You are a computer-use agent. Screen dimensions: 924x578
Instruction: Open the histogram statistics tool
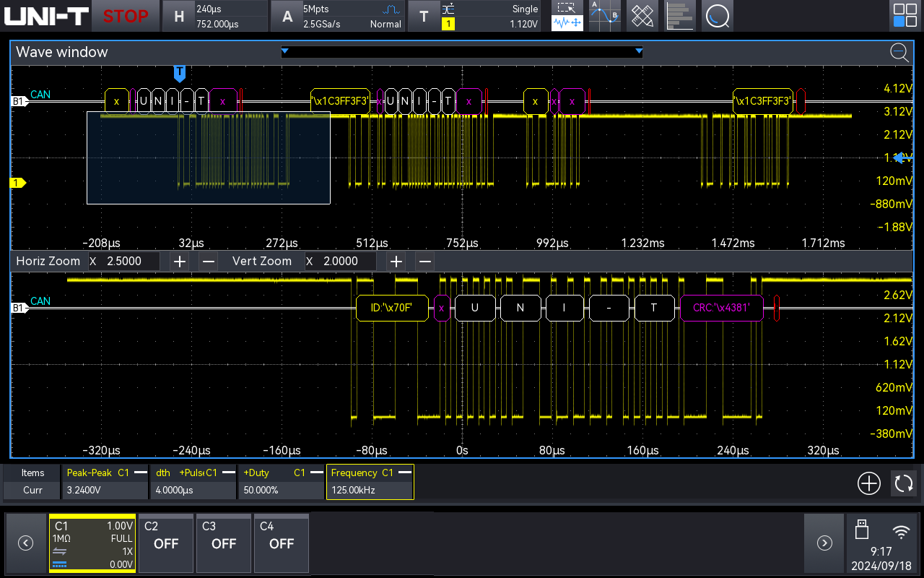coord(679,16)
